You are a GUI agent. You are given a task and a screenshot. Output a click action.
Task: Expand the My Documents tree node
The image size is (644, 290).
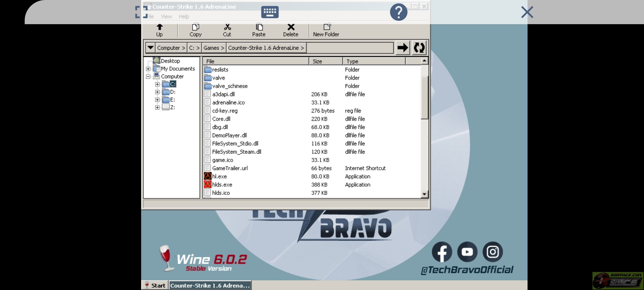(148, 69)
